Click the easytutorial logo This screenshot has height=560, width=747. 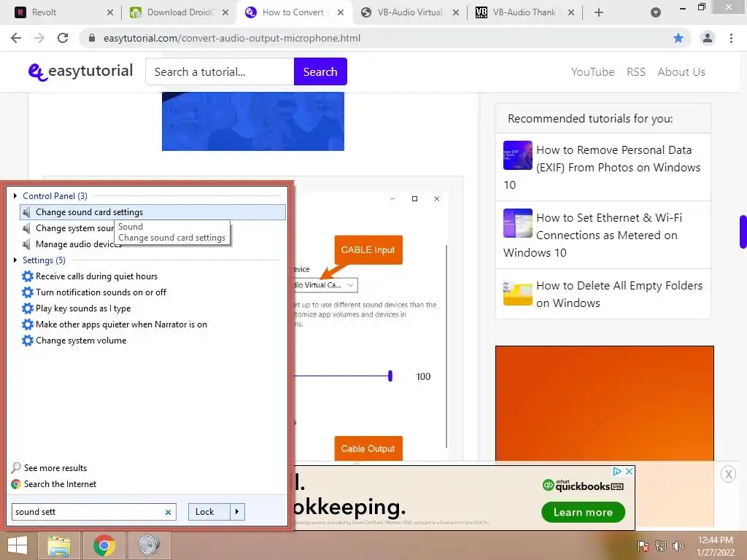pyautogui.click(x=80, y=71)
